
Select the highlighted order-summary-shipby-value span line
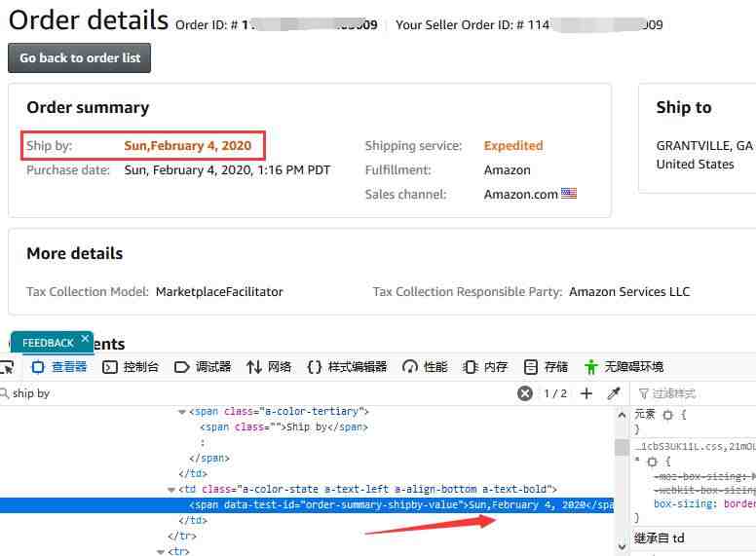coord(307,505)
